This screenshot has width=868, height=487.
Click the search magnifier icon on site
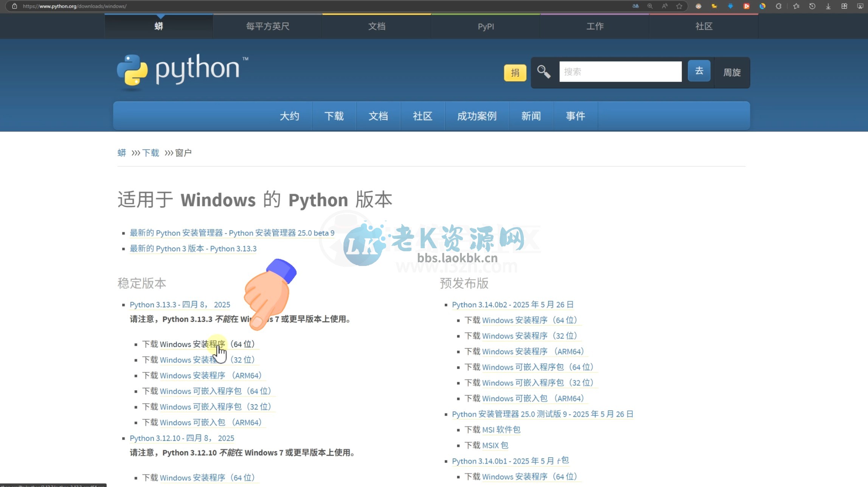(544, 72)
